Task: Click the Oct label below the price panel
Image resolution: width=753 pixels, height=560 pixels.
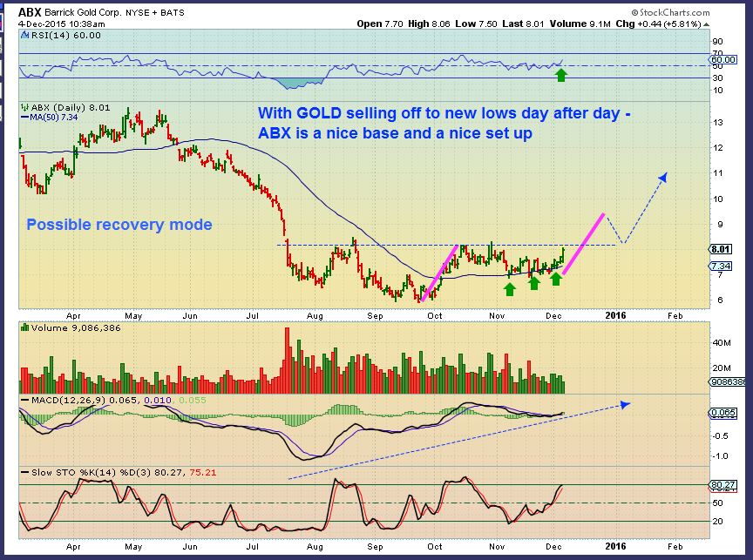Action: [x=435, y=316]
